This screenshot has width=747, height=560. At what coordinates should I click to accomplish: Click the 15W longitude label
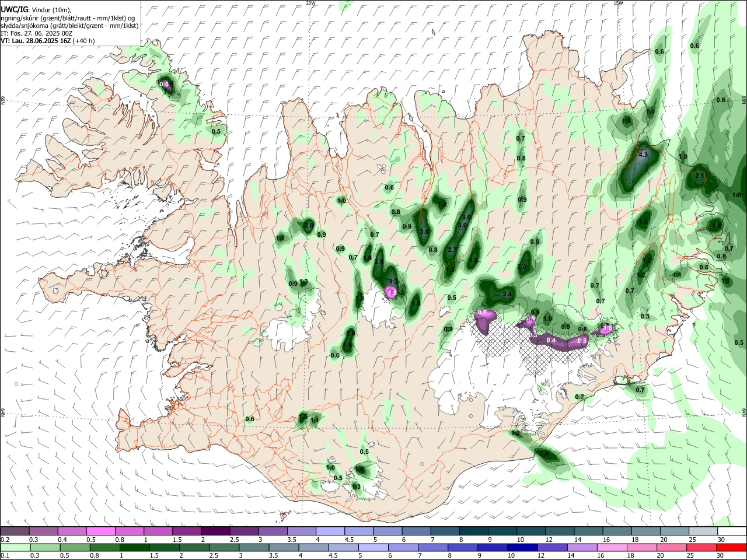pyautogui.click(x=618, y=3)
